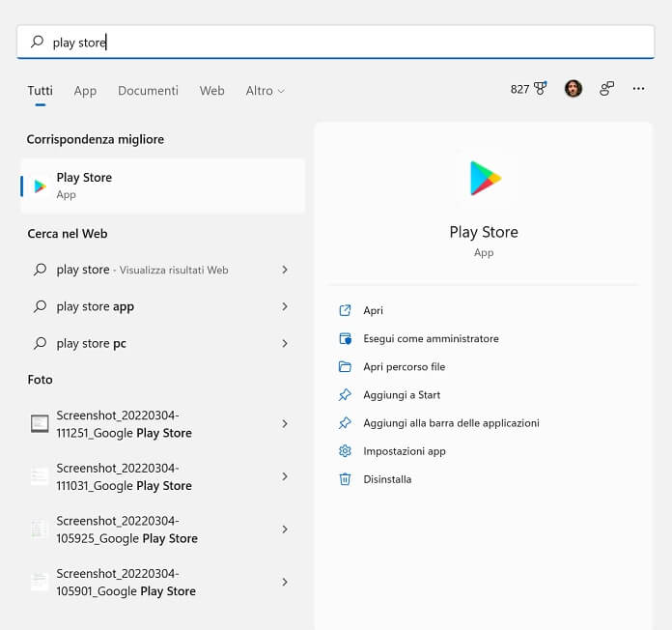This screenshot has height=630, width=672.
Task: Select Play Store best match result
Action: tap(163, 186)
